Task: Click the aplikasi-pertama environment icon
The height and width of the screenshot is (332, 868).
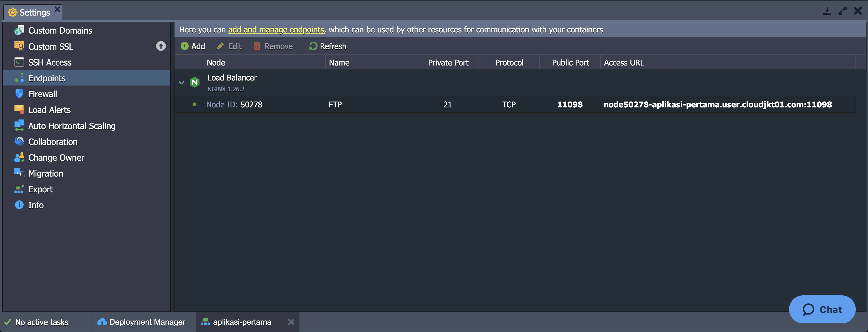Action: pos(205,322)
